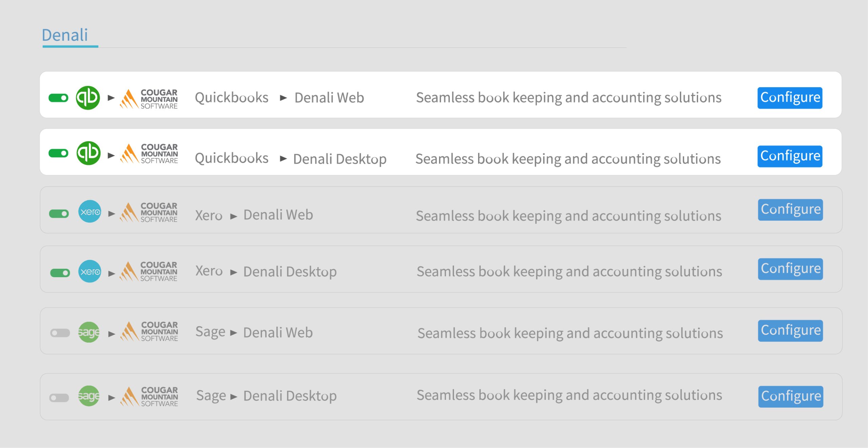Viewport: 868px width, 448px height.
Task: Turn off Quickbooks to Denali Desktop toggle
Action: point(58,154)
